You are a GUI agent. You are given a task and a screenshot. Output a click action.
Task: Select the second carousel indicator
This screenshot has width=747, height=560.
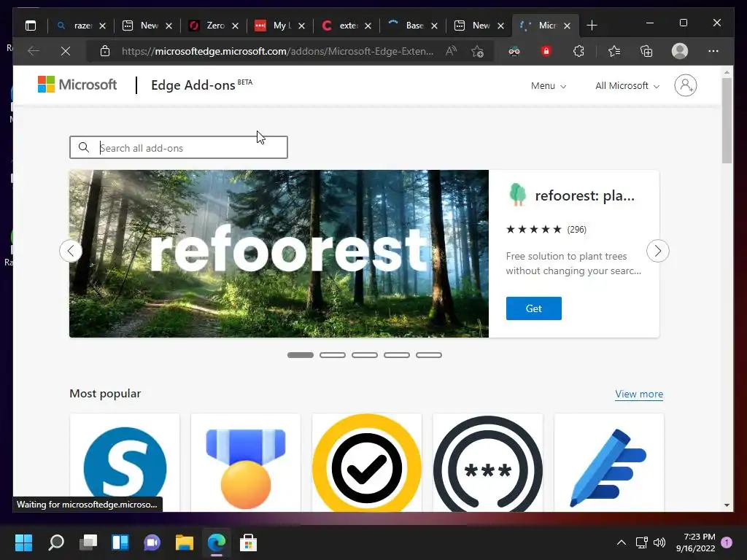(x=333, y=355)
